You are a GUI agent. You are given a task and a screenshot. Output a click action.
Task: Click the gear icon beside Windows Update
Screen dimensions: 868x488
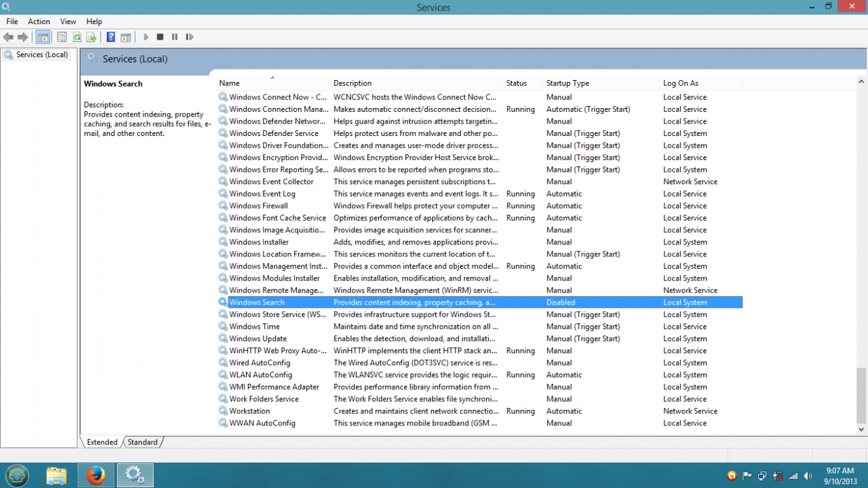[x=223, y=338]
